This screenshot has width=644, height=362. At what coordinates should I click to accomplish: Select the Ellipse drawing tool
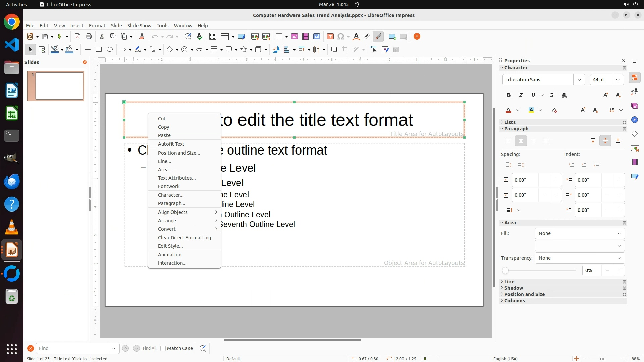coord(110,50)
